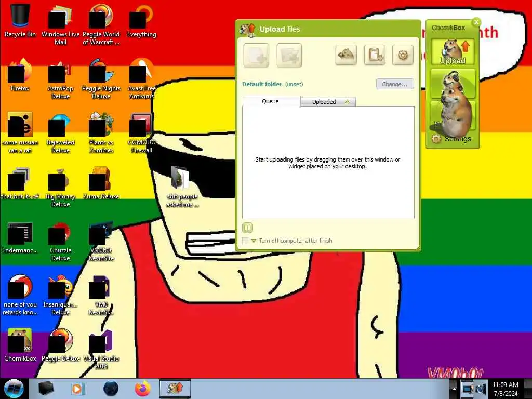
Task: Close the ChomikBox widget with X
Action: pyautogui.click(x=476, y=22)
